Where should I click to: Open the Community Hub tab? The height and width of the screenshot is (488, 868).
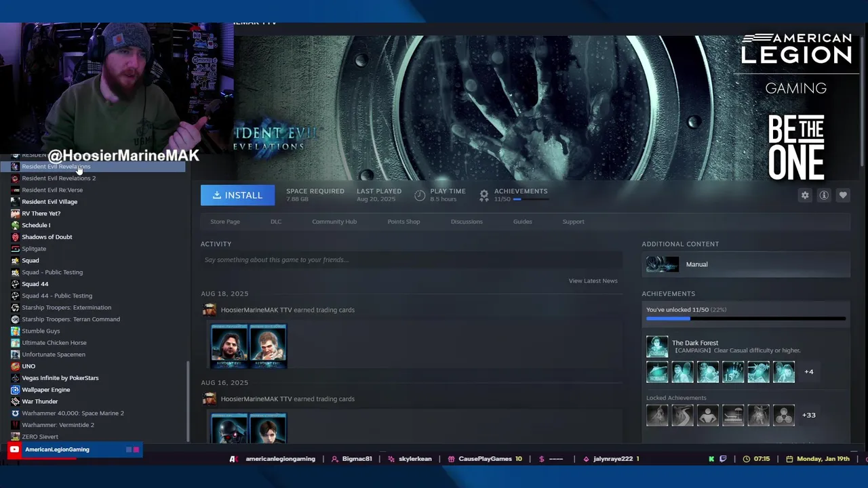pos(334,222)
